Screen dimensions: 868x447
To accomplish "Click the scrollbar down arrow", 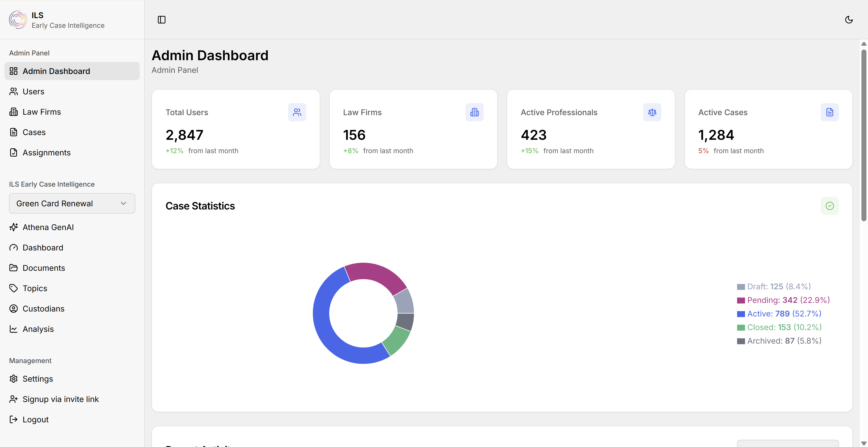I will click(x=864, y=443).
